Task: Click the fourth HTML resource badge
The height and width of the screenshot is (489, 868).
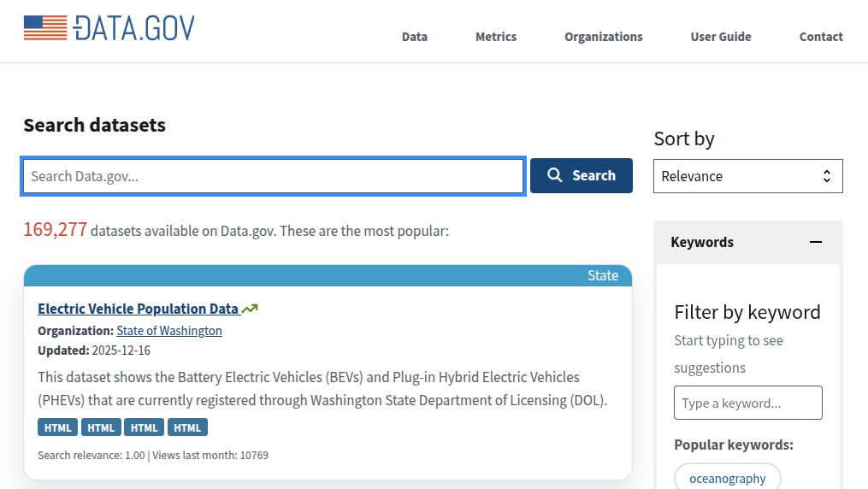Action: pyautogui.click(x=187, y=427)
